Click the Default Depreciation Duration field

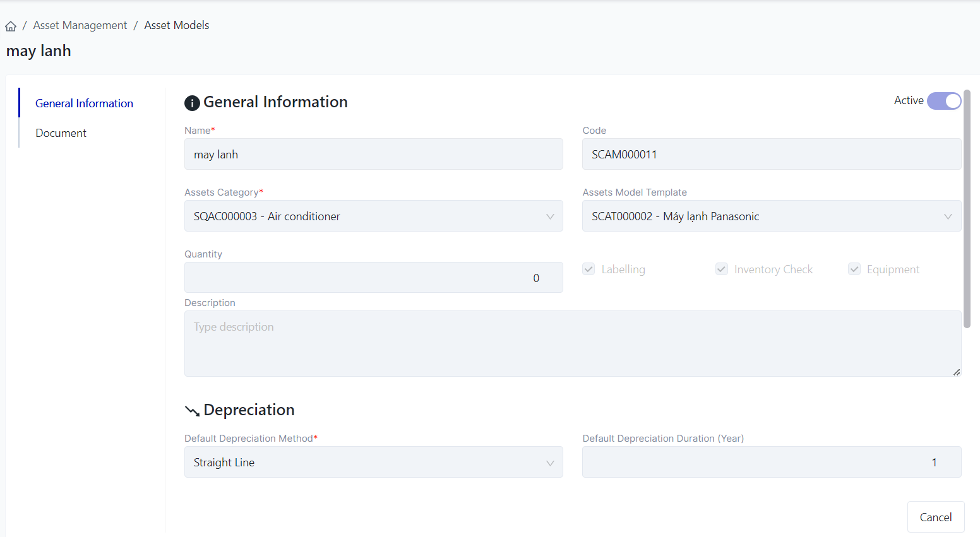771,463
